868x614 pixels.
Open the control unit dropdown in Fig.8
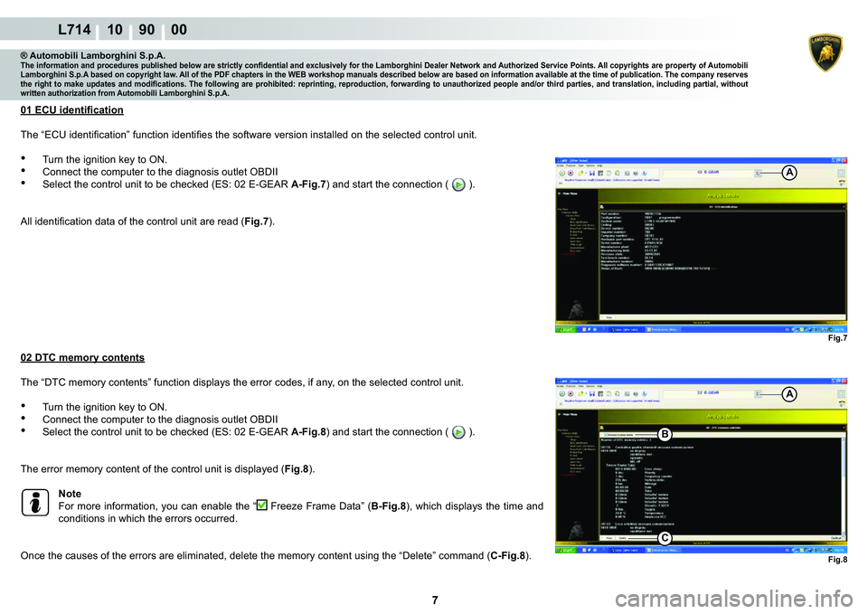click(x=758, y=393)
